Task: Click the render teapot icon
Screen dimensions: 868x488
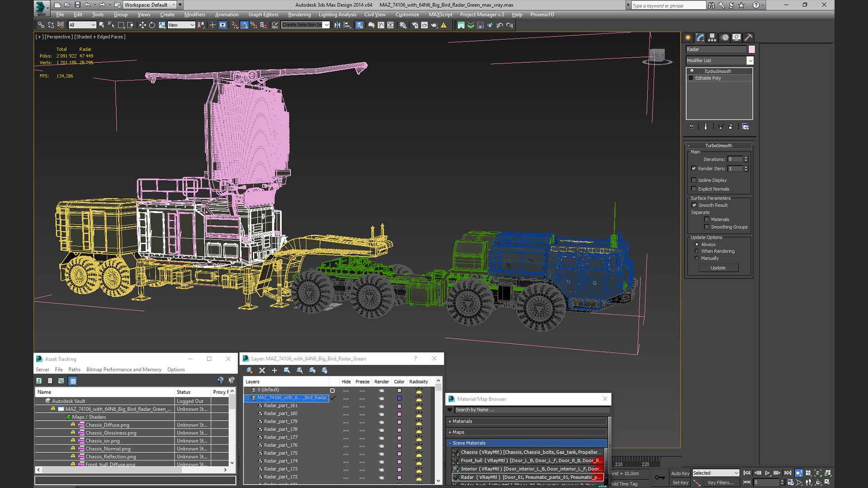Action: click(x=434, y=25)
